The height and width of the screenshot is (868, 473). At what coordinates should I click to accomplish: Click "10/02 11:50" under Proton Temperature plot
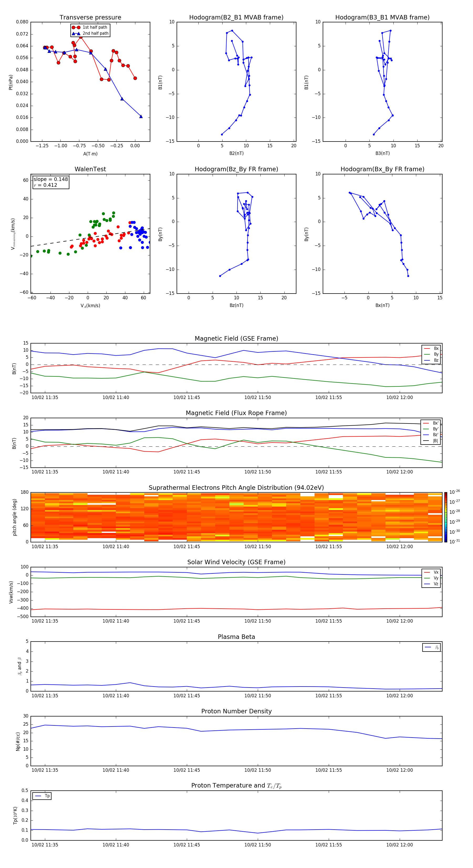pyautogui.click(x=258, y=845)
